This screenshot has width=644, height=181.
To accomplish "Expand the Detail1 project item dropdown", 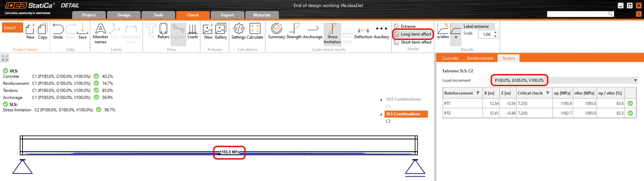I will (21, 28).
